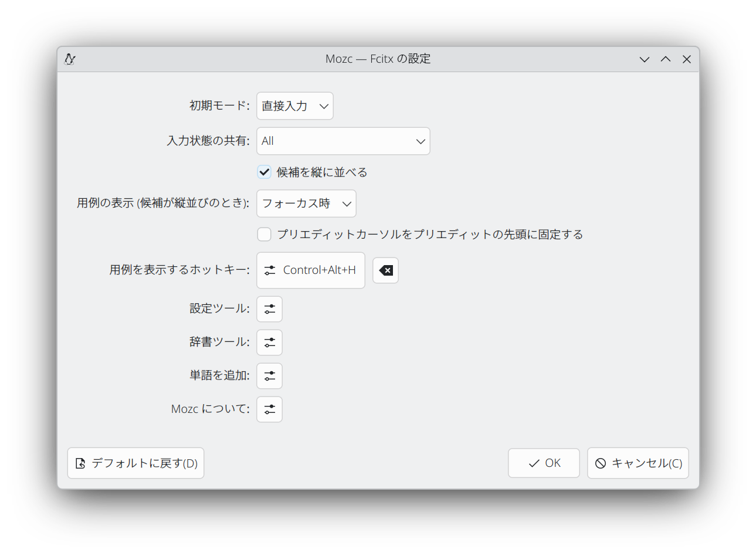Open the Mozc について icon button

(269, 409)
